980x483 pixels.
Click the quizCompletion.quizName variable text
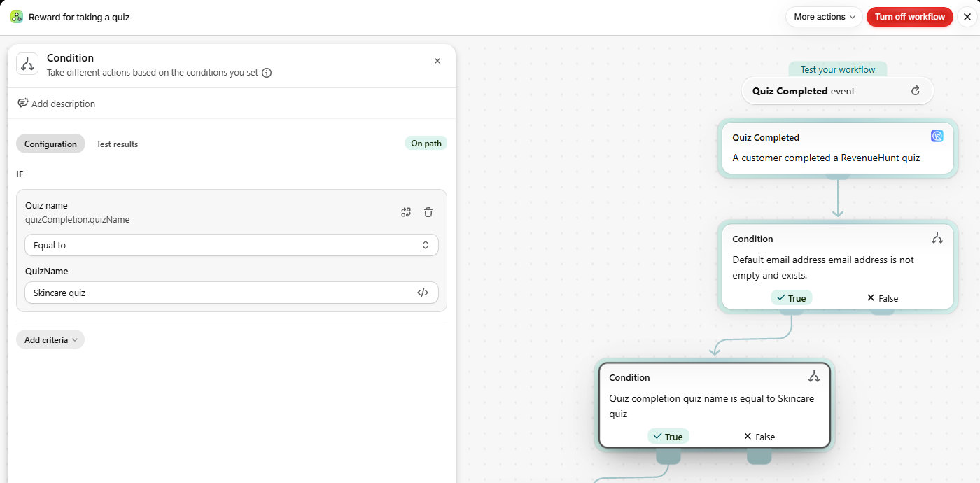[x=77, y=219]
